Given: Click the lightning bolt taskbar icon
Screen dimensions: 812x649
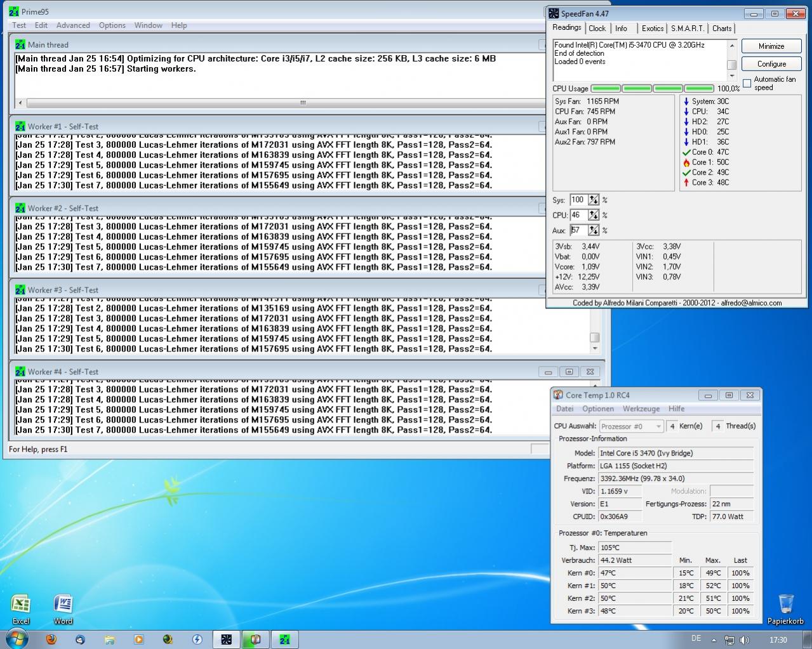Looking at the screenshot, I should pyautogui.click(x=197, y=639).
